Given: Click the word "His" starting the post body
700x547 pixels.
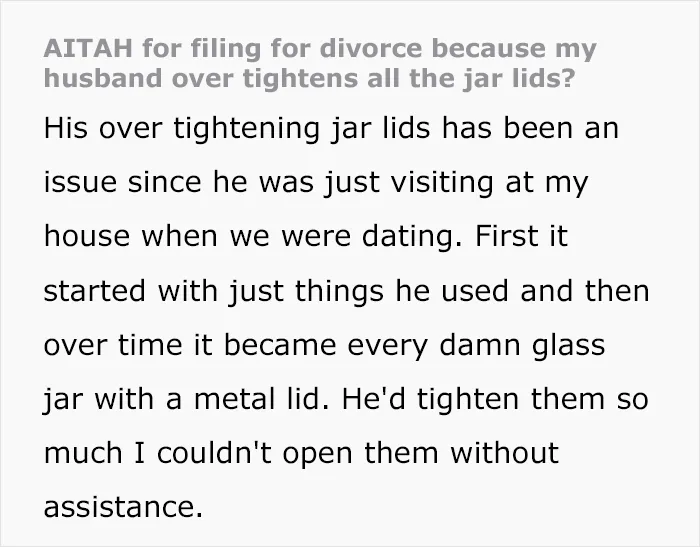Looking at the screenshot, I should pyautogui.click(x=66, y=128).
